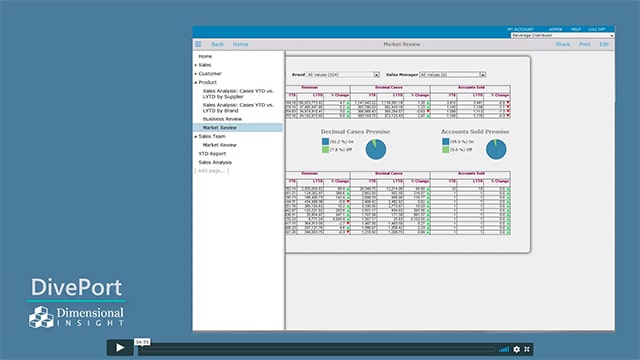This screenshot has width=640, height=360.
Task: Click the Decimal Cases Premise pie chart
Action: pos(376,149)
